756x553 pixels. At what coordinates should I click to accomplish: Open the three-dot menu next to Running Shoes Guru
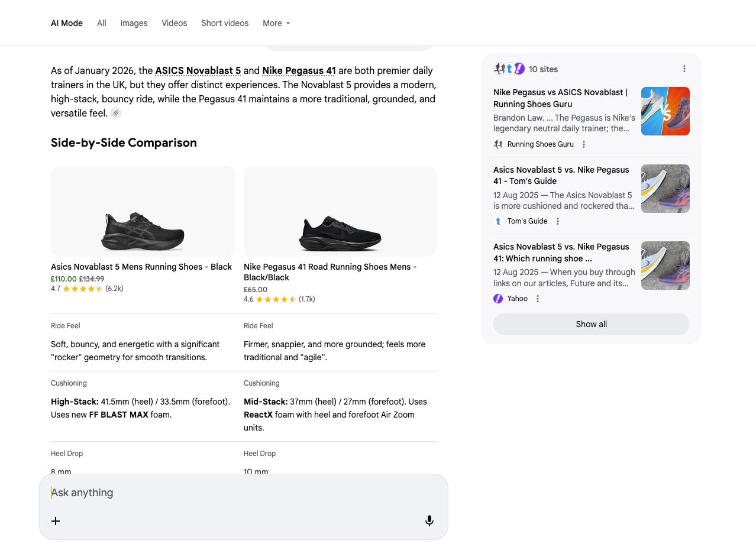tap(584, 144)
